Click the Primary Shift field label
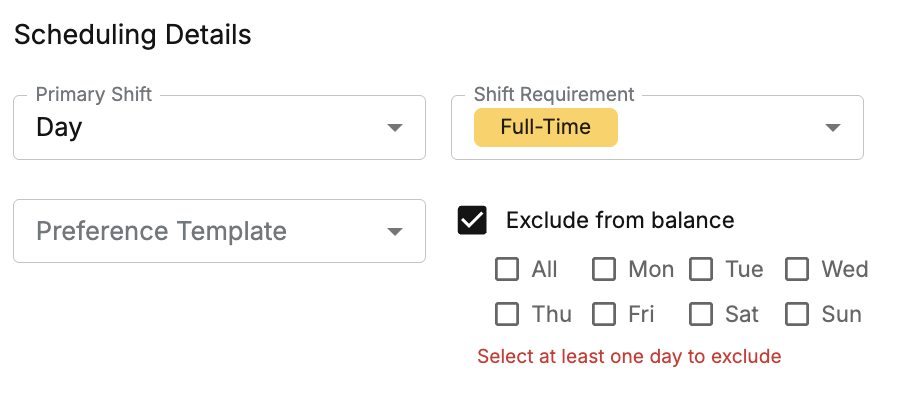 click(94, 94)
